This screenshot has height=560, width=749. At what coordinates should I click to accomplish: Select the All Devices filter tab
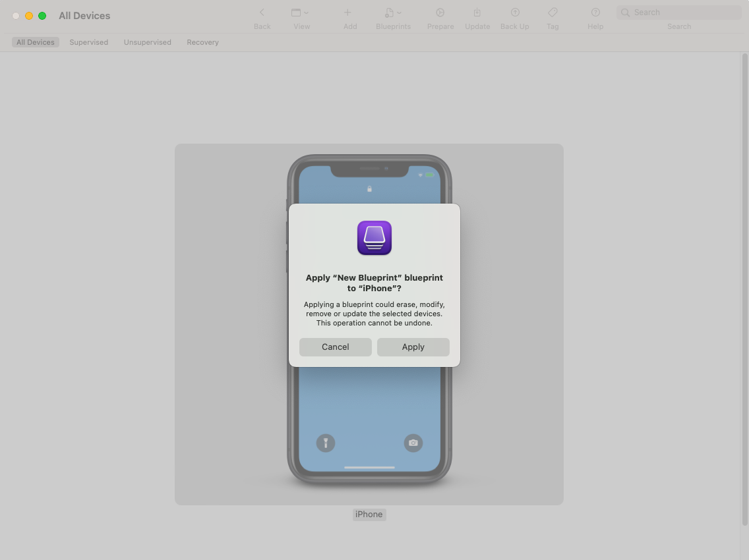(x=36, y=42)
